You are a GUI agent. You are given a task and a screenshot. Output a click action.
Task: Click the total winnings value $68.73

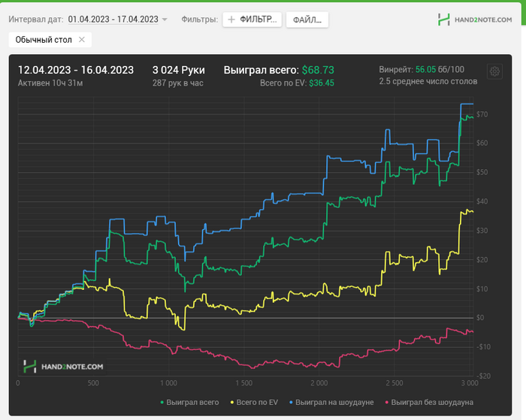click(318, 70)
